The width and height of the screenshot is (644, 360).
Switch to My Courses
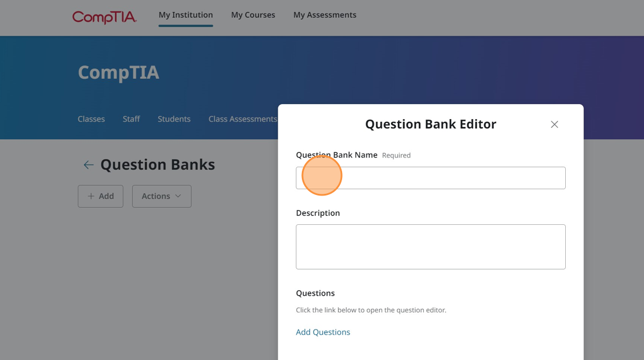point(253,15)
